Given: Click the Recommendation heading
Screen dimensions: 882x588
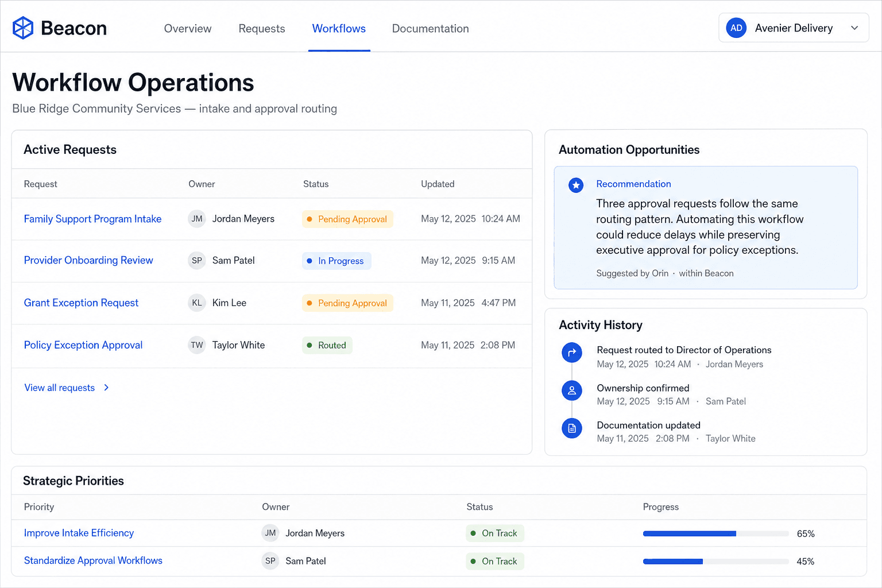Looking at the screenshot, I should point(633,184).
